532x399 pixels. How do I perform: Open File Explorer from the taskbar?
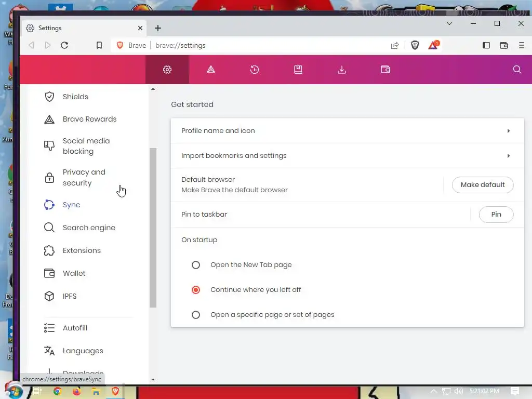96,392
